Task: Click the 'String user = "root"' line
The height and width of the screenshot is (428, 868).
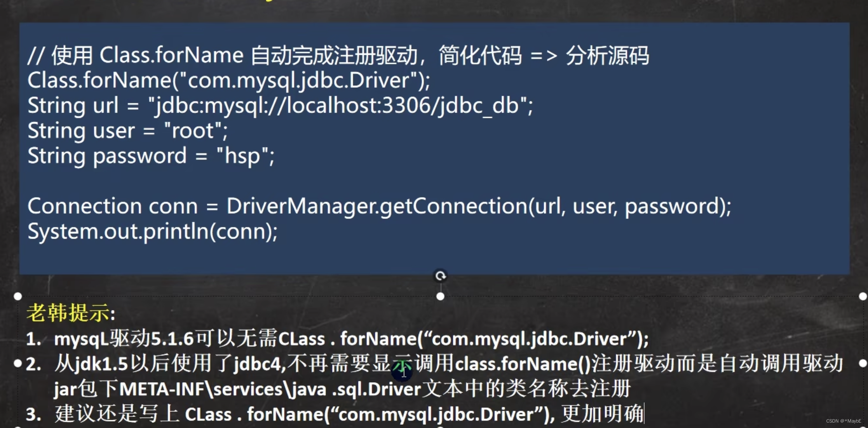Action: (x=127, y=131)
